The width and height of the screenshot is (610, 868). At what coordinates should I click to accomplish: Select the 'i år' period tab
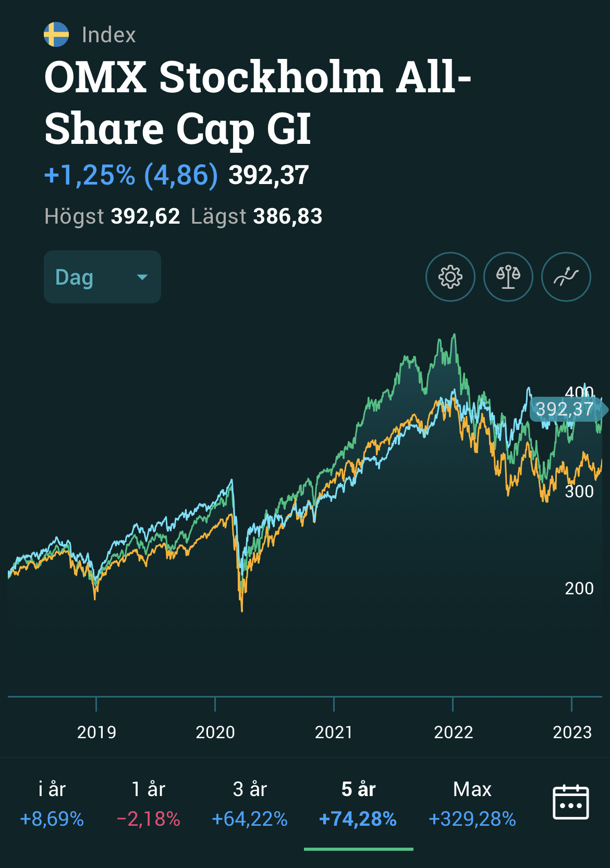pos(52,803)
